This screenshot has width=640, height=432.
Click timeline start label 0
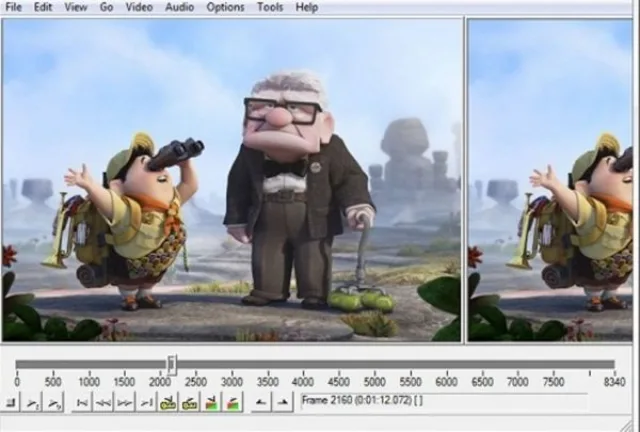[17, 382]
